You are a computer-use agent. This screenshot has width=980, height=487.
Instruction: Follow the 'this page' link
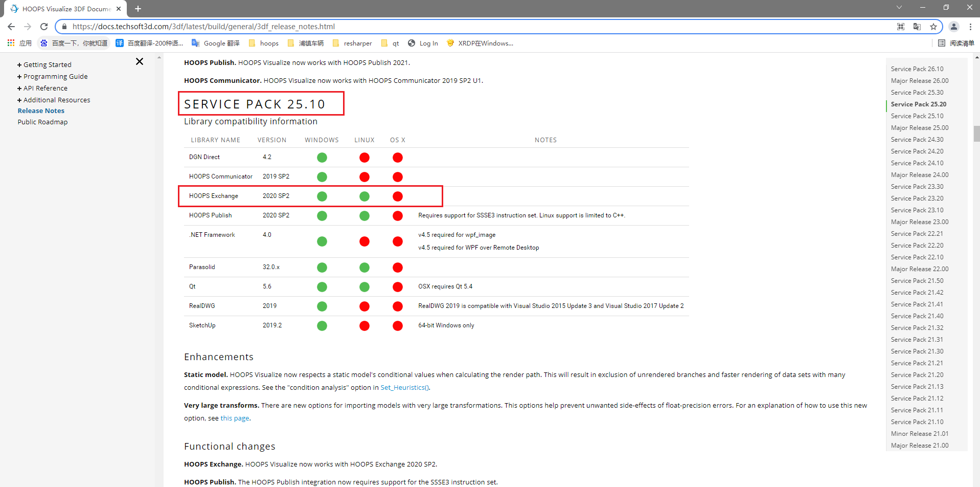pyautogui.click(x=235, y=418)
